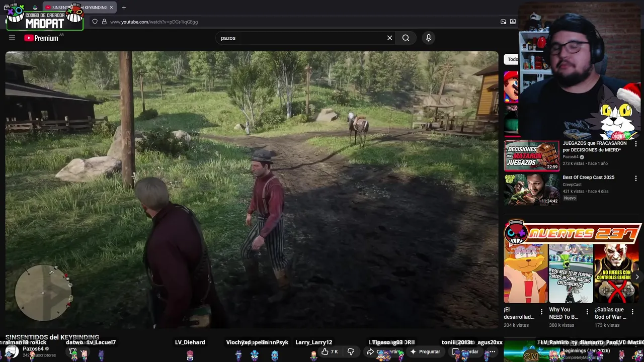644x362 pixels.
Task: Open 'Best Of Creep Cast 2025' title
Action: click(x=588, y=177)
